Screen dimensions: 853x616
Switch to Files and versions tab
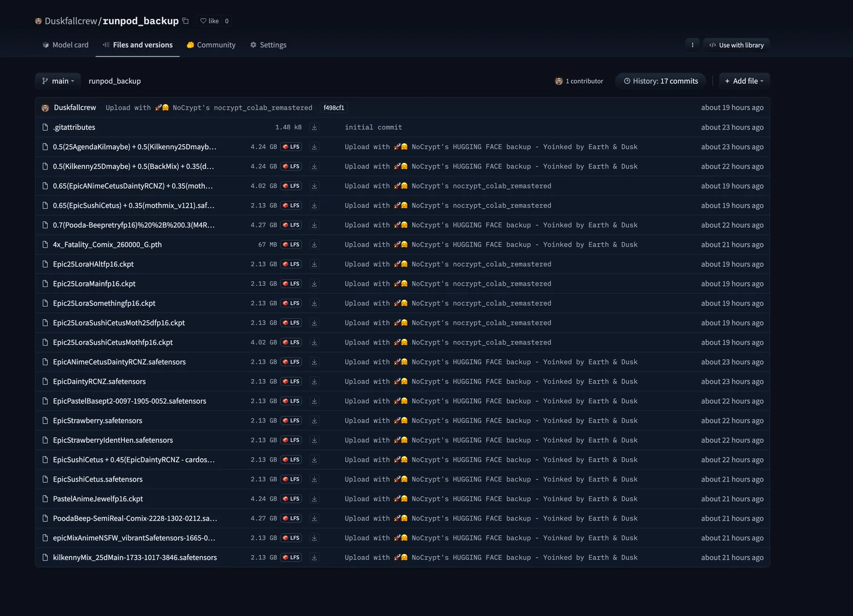tap(138, 45)
